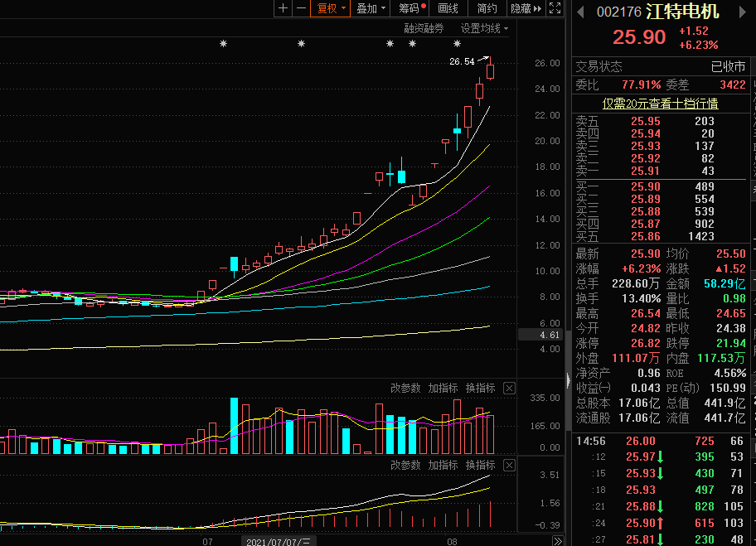The image size is (756, 546).
Task: Click the plus zoom-in chart icon
Action: [283, 8]
